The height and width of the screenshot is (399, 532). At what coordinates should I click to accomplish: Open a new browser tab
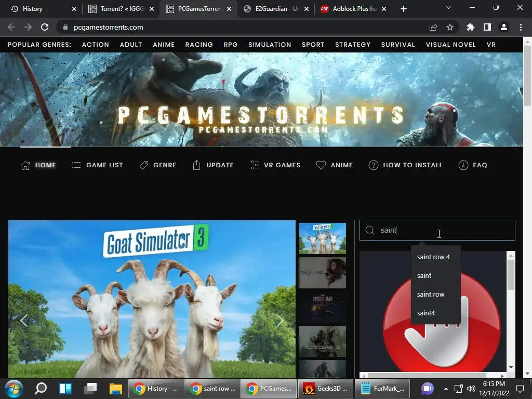coord(403,9)
